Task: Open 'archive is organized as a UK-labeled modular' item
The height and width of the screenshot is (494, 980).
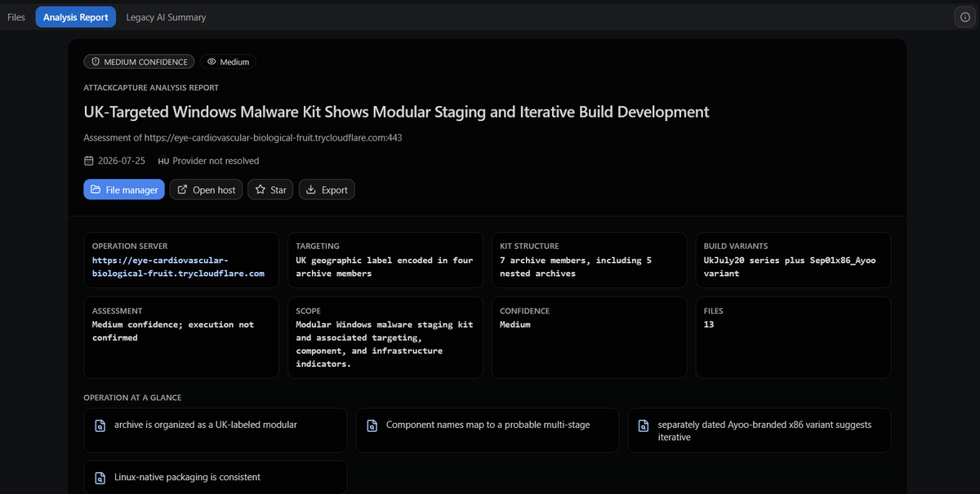Action: 215,430
